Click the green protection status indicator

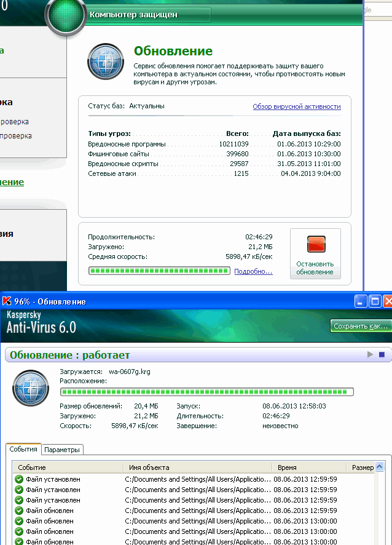pos(65,15)
